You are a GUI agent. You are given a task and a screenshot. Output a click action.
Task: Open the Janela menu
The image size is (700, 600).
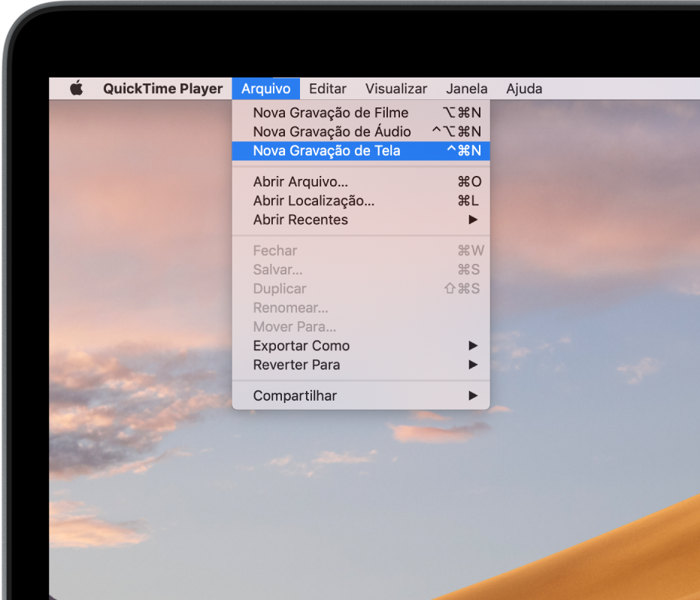coord(466,89)
